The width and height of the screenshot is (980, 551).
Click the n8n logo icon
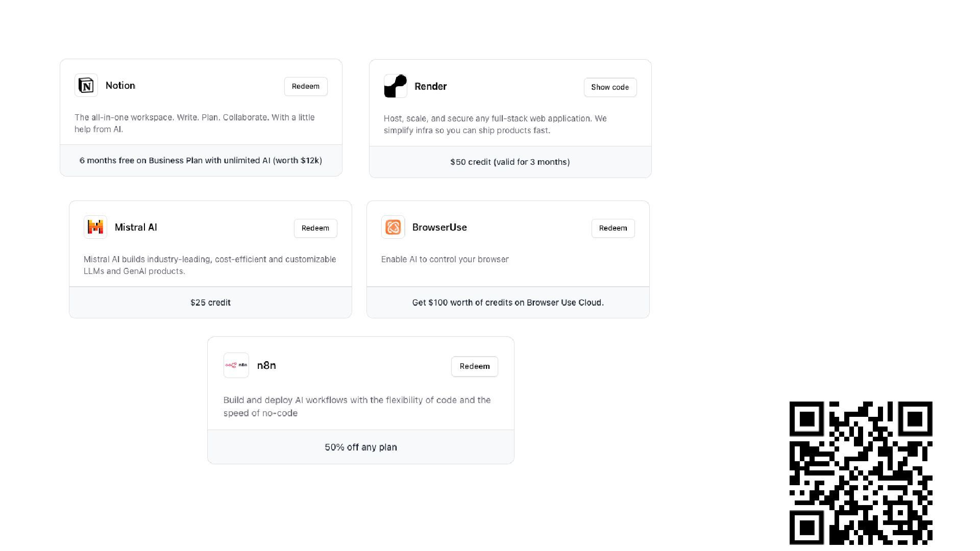236,365
